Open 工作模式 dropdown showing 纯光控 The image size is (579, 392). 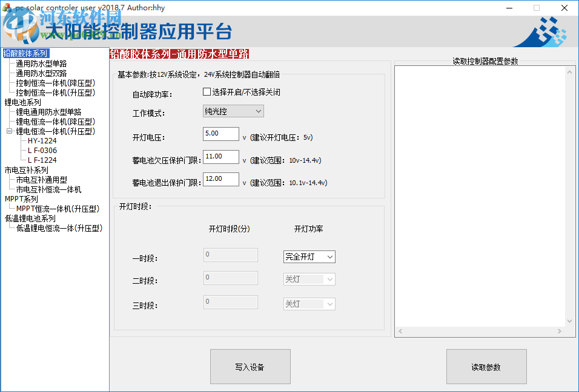click(x=233, y=111)
